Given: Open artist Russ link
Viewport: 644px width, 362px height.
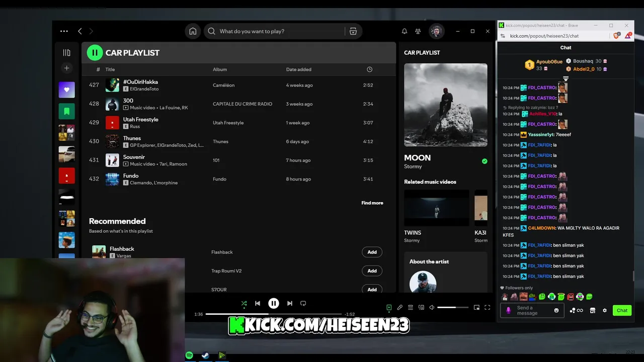Looking at the screenshot, I should pos(135,127).
